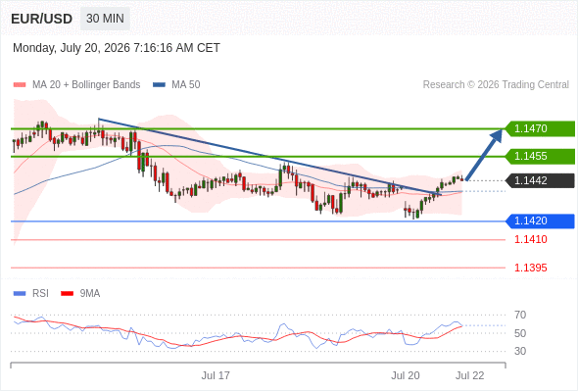Click the MA 50 legend color swatch
This screenshot has width=578, height=392.
pos(160,85)
